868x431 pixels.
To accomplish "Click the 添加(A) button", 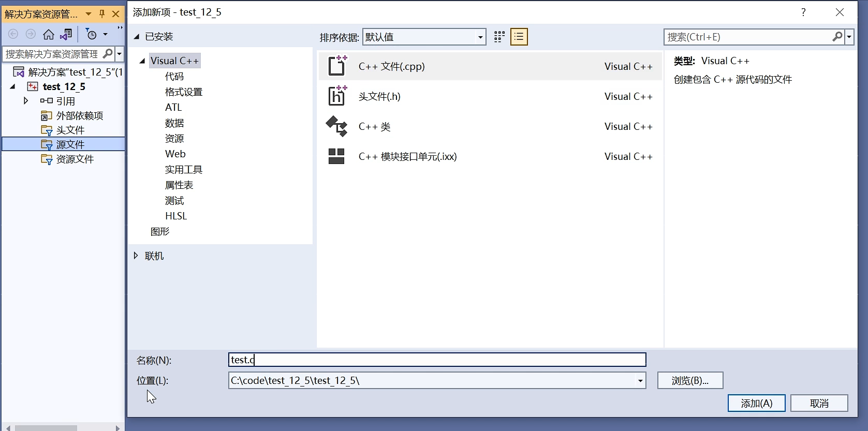I will click(x=756, y=403).
